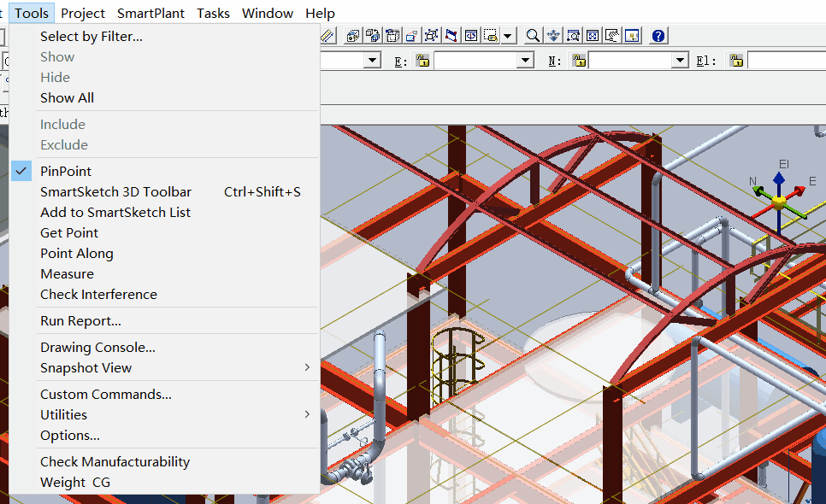Open the SmartPlant menu

coord(150,13)
